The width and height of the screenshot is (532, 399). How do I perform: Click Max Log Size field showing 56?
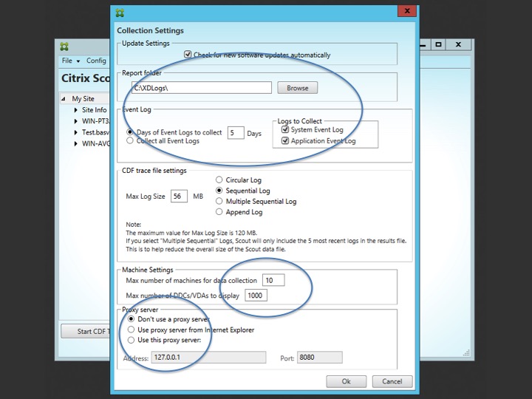179,196
